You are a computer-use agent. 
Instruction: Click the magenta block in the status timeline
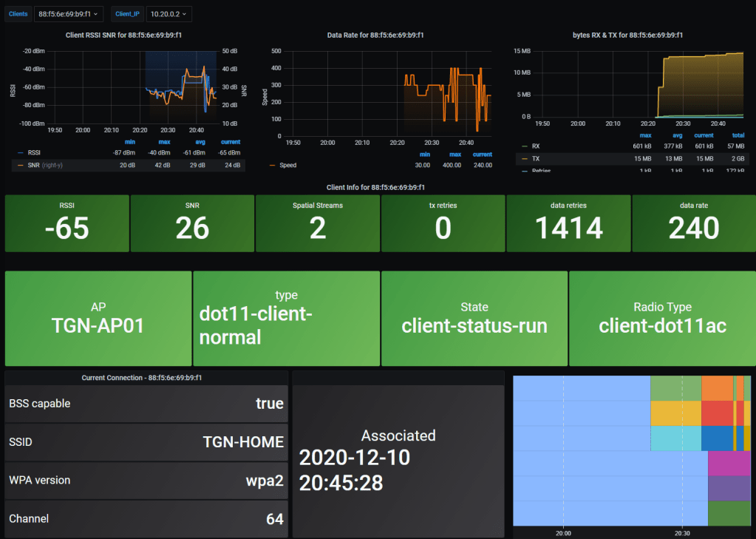[x=729, y=463]
